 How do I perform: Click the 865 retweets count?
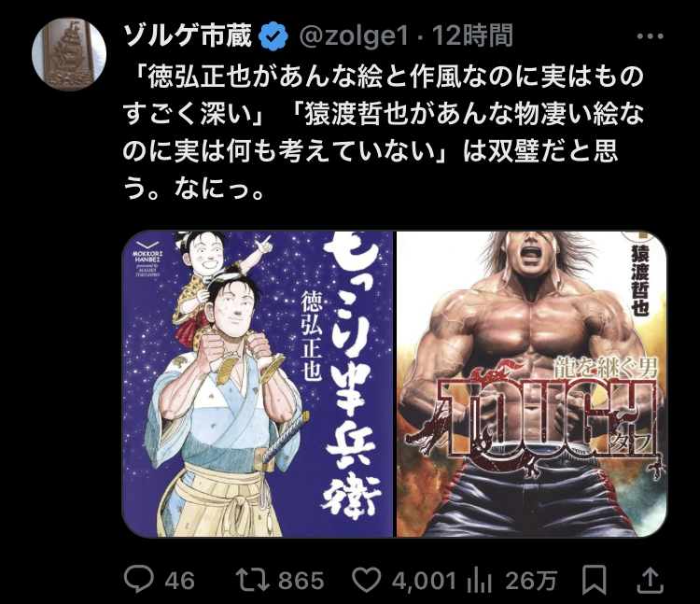click(x=301, y=581)
